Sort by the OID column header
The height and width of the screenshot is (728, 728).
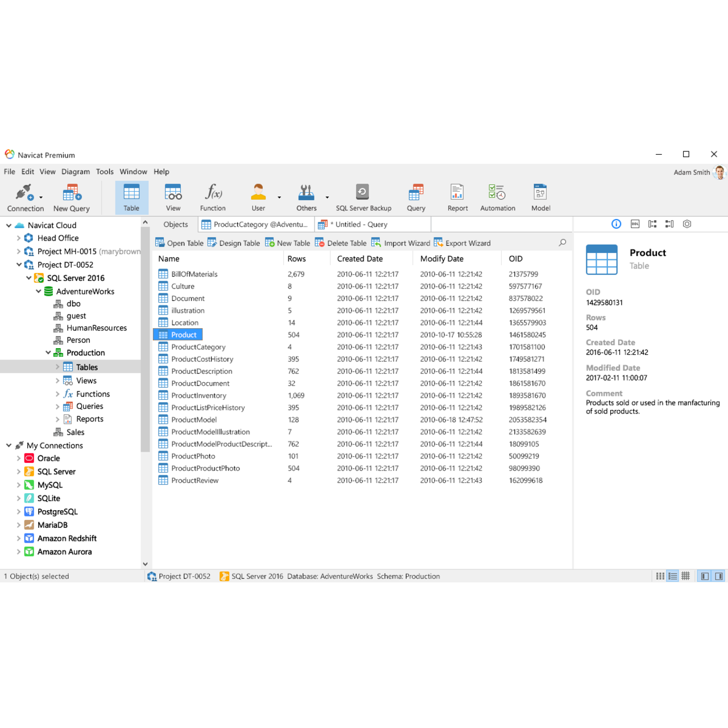coord(536,259)
